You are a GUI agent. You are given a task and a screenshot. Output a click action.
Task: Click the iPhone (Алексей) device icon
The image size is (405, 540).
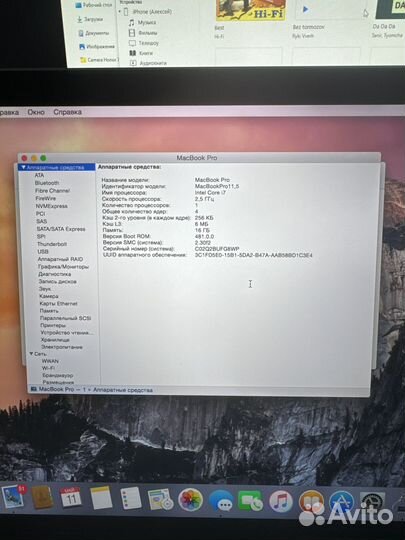pos(126,12)
